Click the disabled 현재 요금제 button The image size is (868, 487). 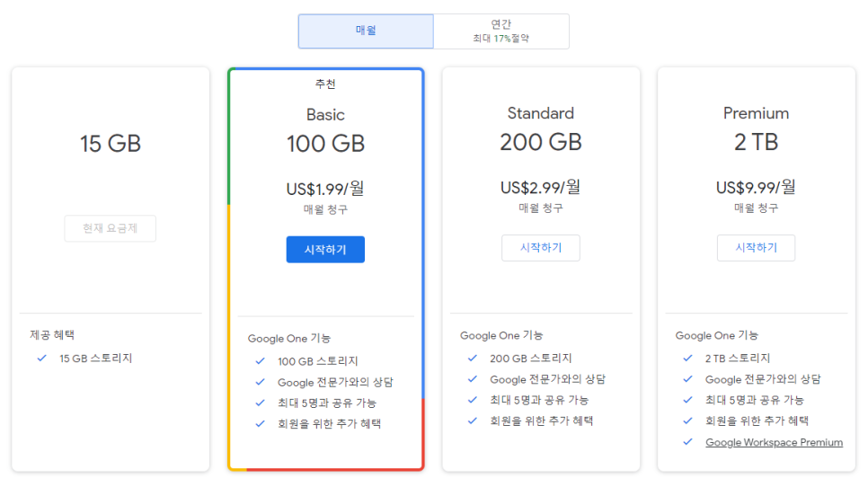coord(111,228)
